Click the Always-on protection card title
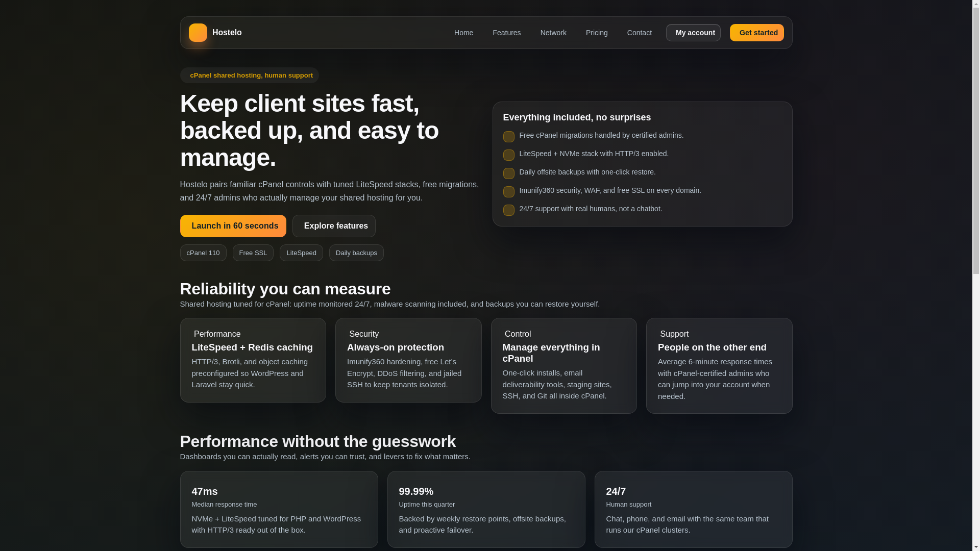This screenshot has height=551, width=980. [396, 347]
